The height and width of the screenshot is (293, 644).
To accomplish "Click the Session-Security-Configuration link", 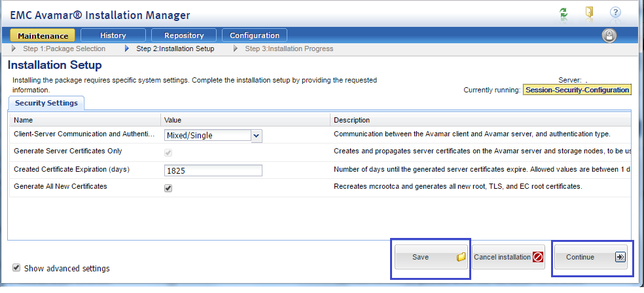I will (x=577, y=90).
